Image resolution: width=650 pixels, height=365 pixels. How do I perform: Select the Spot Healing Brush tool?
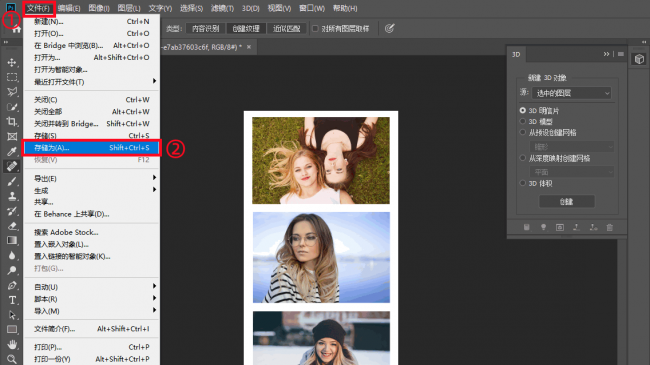[x=12, y=166]
